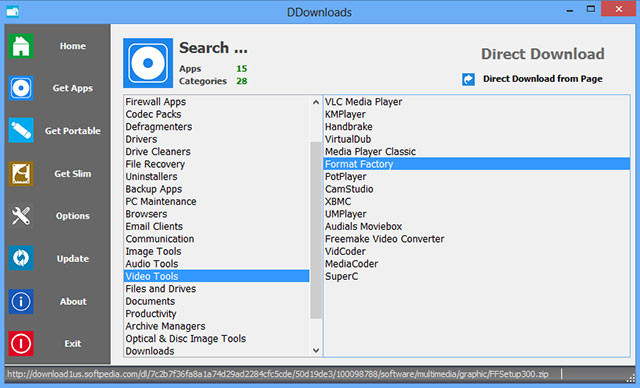640x388 pixels.
Task: Choose VLC Media Player app
Action: [477, 102]
